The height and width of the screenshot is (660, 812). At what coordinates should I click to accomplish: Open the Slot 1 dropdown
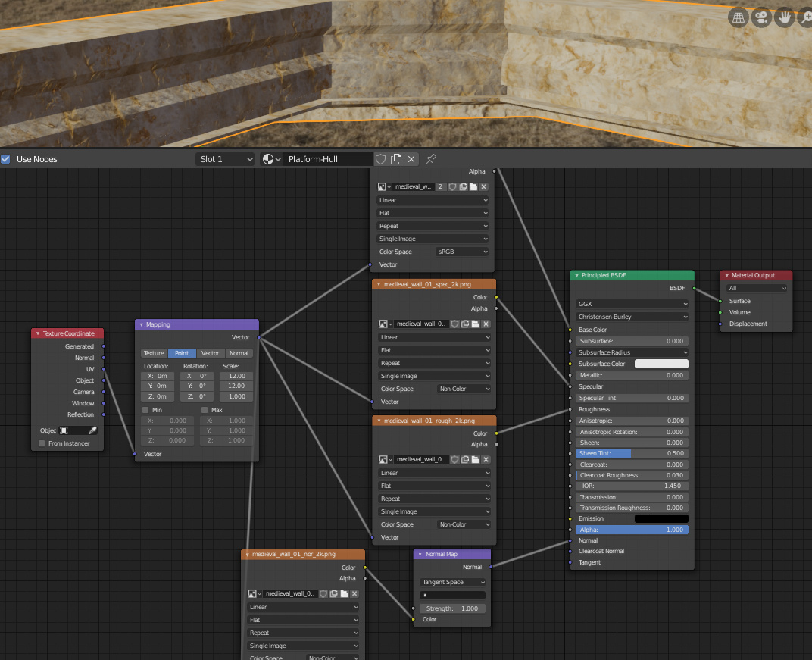pos(225,159)
